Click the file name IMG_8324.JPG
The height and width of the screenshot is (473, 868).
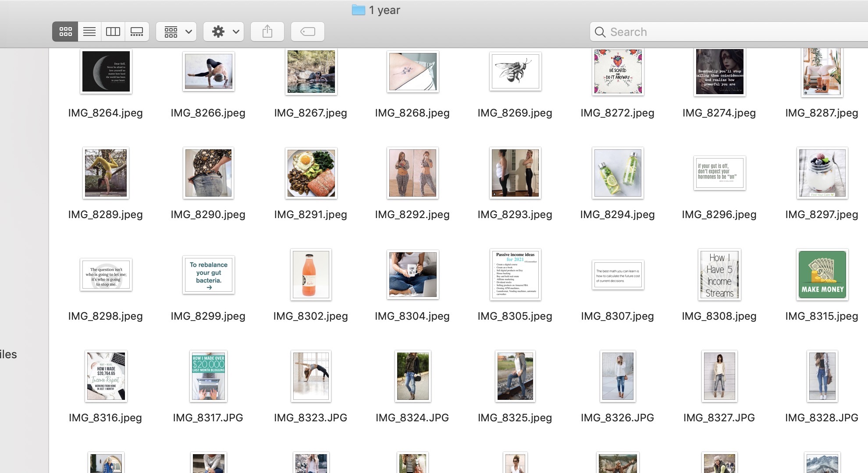[412, 418]
